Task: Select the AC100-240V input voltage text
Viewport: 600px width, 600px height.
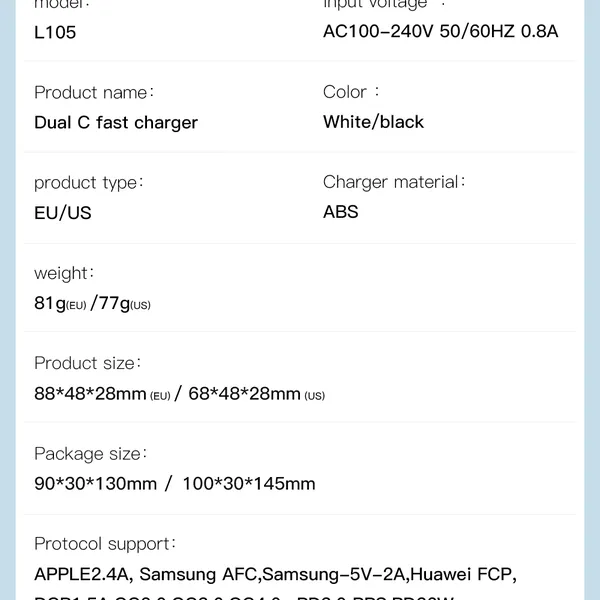Action: (x=440, y=31)
